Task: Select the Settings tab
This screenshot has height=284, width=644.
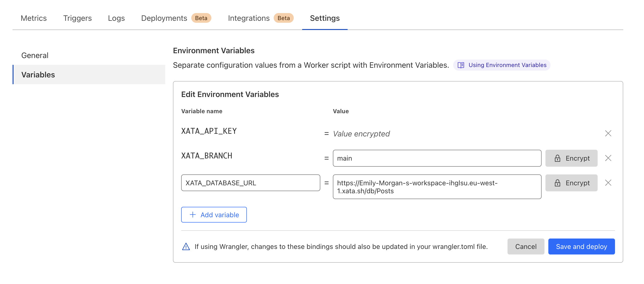Action: pos(324,18)
